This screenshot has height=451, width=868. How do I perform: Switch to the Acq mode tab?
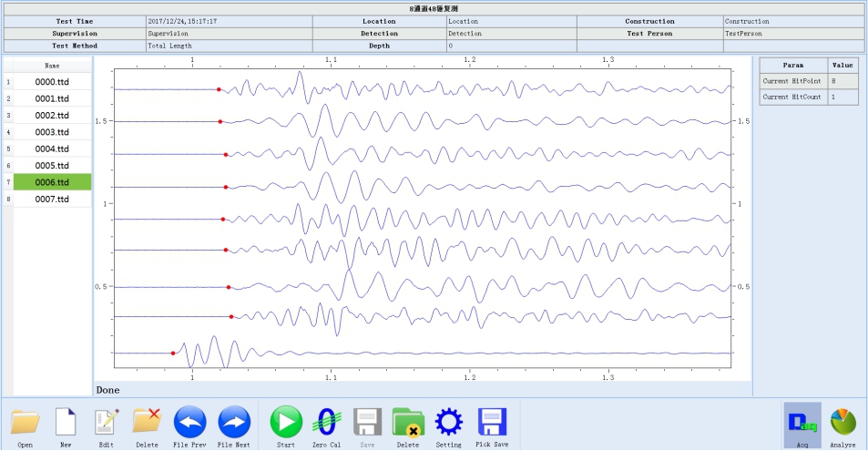pos(802,425)
